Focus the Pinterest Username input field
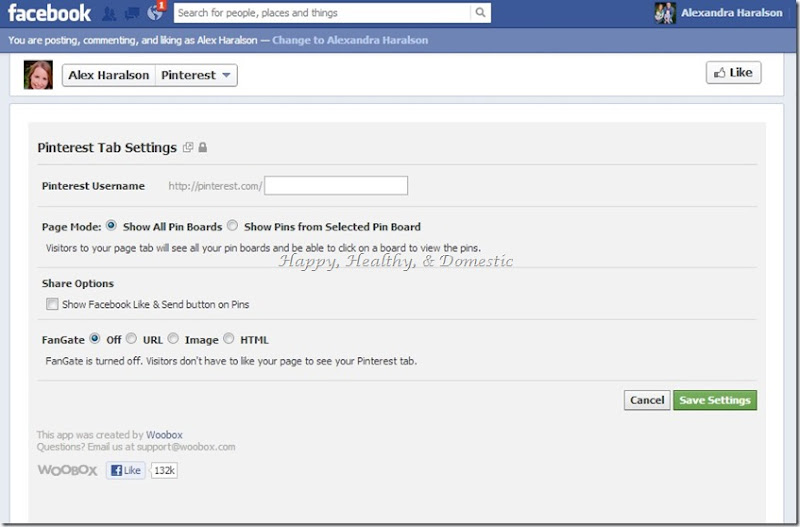Image resolution: width=800 pixels, height=527 pixels. point(336,186)
